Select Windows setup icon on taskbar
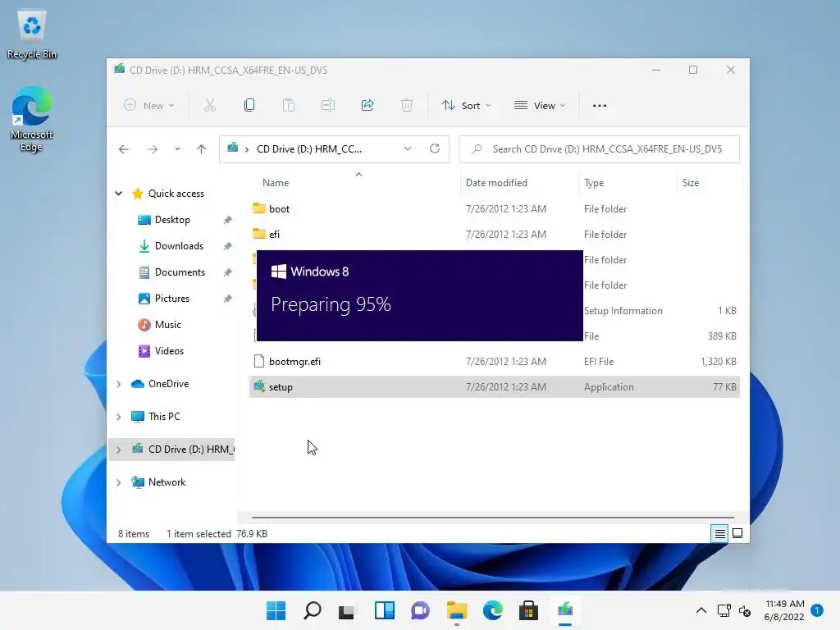 click(565, 610)
